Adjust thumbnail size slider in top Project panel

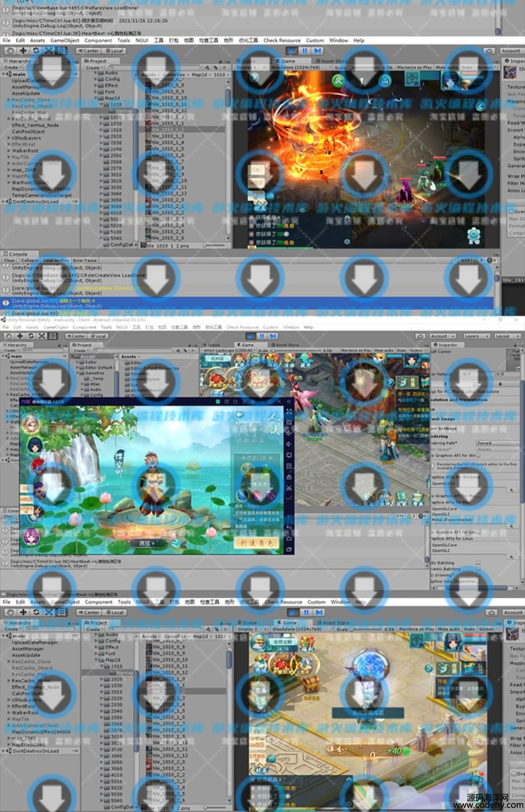click(x=214, y=245)
